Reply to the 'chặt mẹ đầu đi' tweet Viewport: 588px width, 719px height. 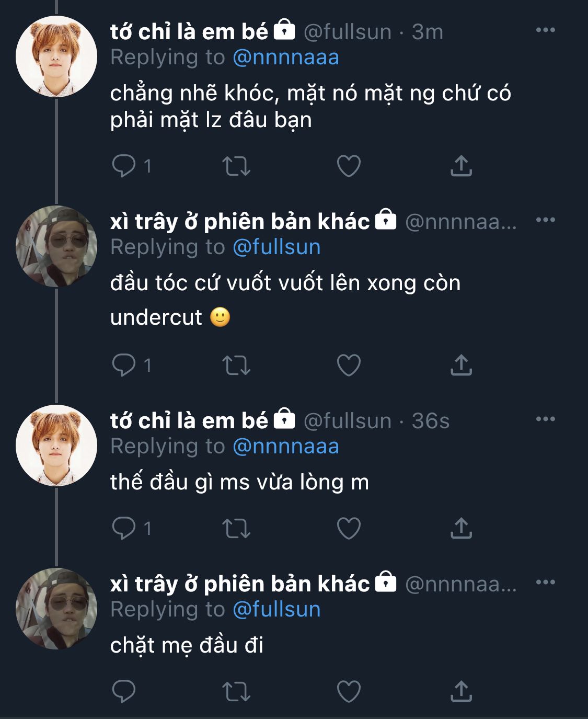click(x=124, y=691)
